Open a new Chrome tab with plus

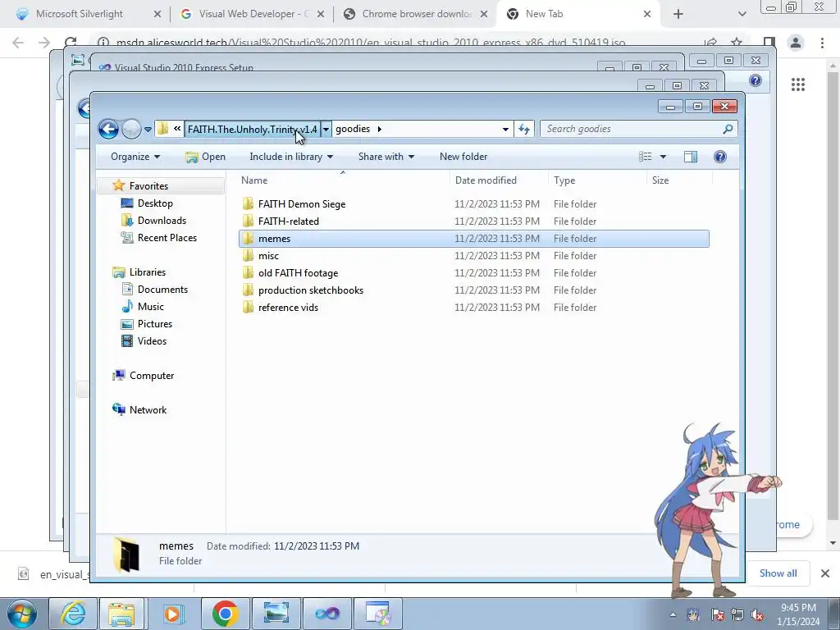[x=678, y=14]
